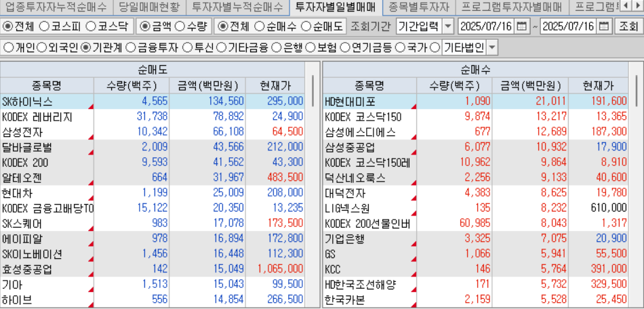Select the 연기금등 investor radio button

(x=346, y=48)
